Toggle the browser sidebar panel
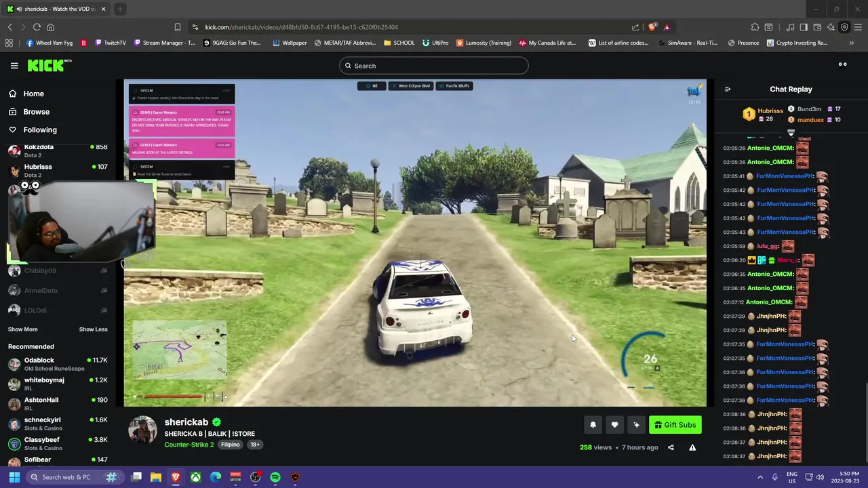Viewport: 868px width, 488px height. tap(804, 27)
